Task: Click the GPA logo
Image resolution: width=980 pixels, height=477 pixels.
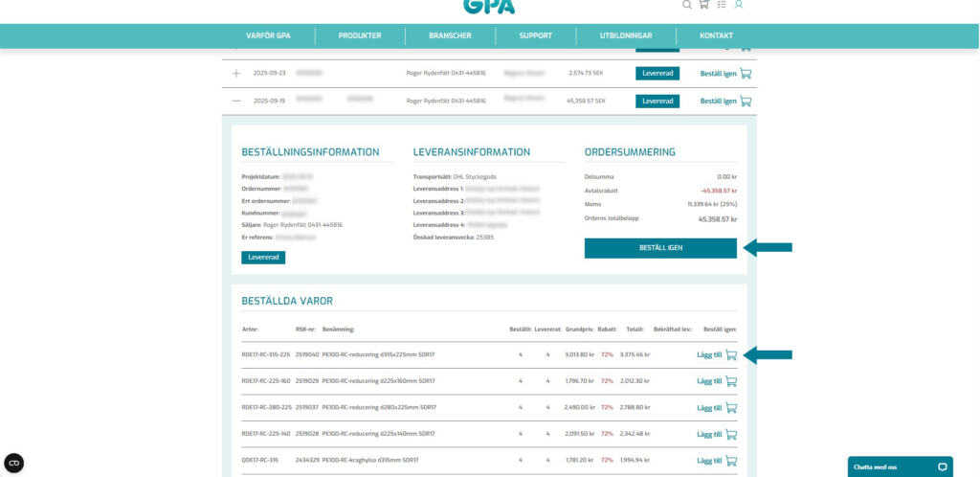Action: 489,6
